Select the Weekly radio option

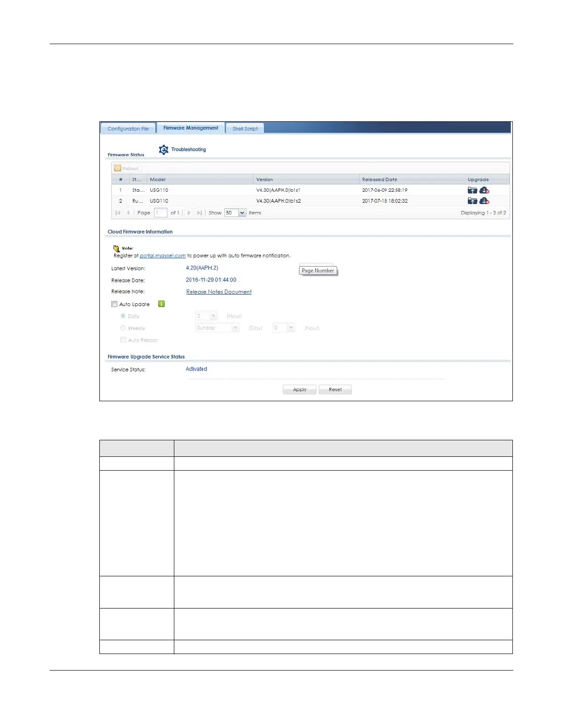click(123, 328)
